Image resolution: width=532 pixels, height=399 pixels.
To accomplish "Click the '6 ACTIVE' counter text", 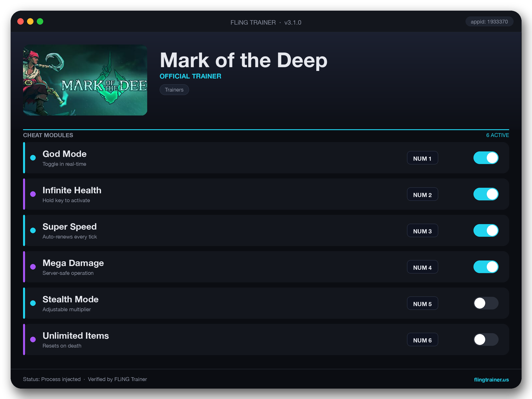I will point(497,135).
